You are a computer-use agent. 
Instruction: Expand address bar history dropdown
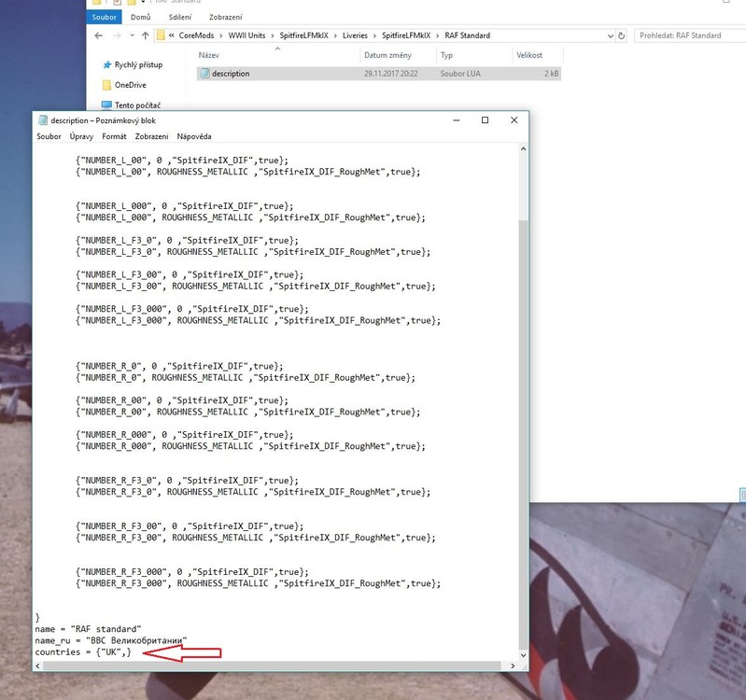(x=611, y=35)
